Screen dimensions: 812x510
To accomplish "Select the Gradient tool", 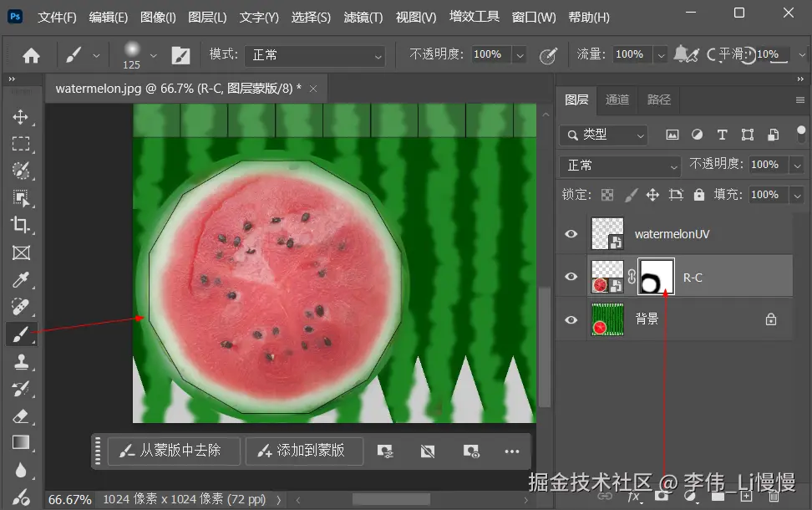I will 21,443.
